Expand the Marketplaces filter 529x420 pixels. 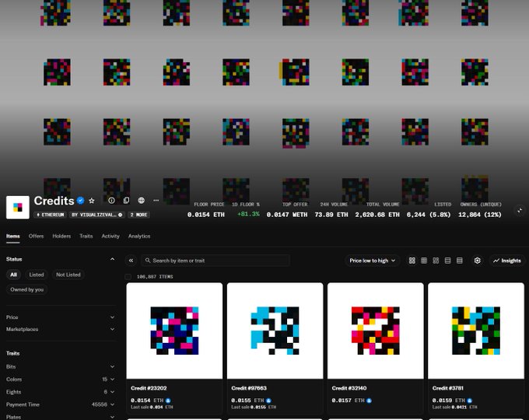pos(61,329)
